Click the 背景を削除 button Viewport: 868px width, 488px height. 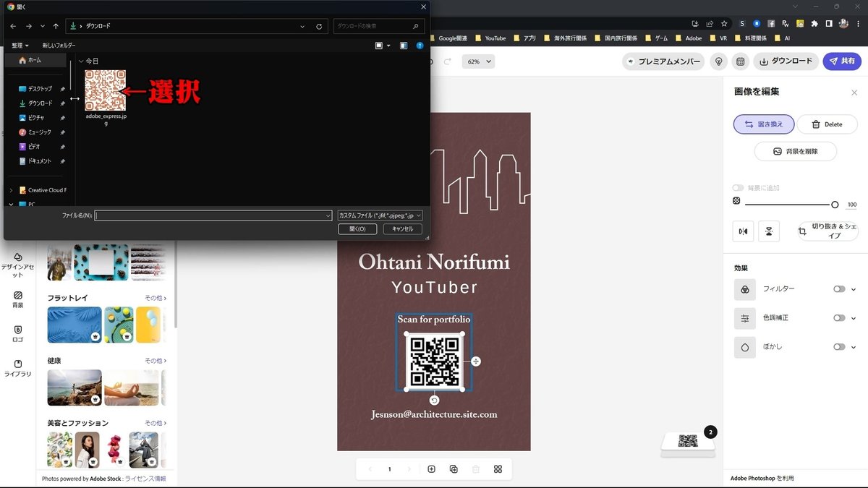(796, 151)
